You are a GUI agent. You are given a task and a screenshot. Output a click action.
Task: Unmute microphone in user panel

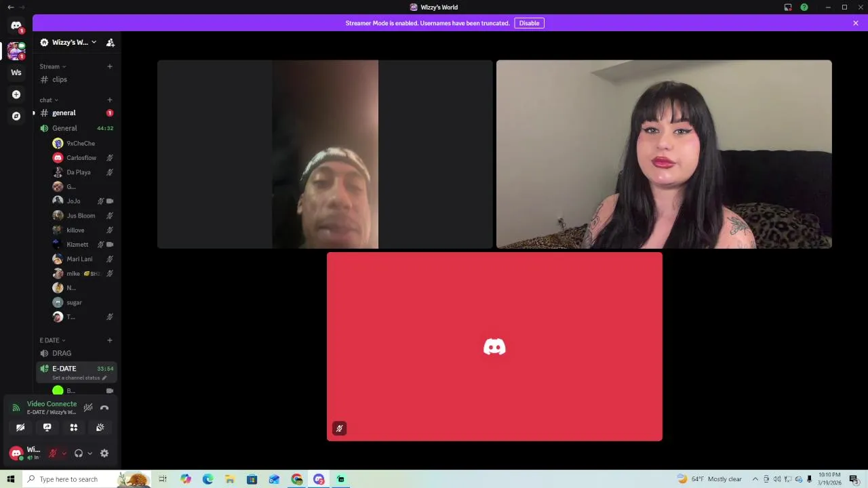(x=52, y=453)
